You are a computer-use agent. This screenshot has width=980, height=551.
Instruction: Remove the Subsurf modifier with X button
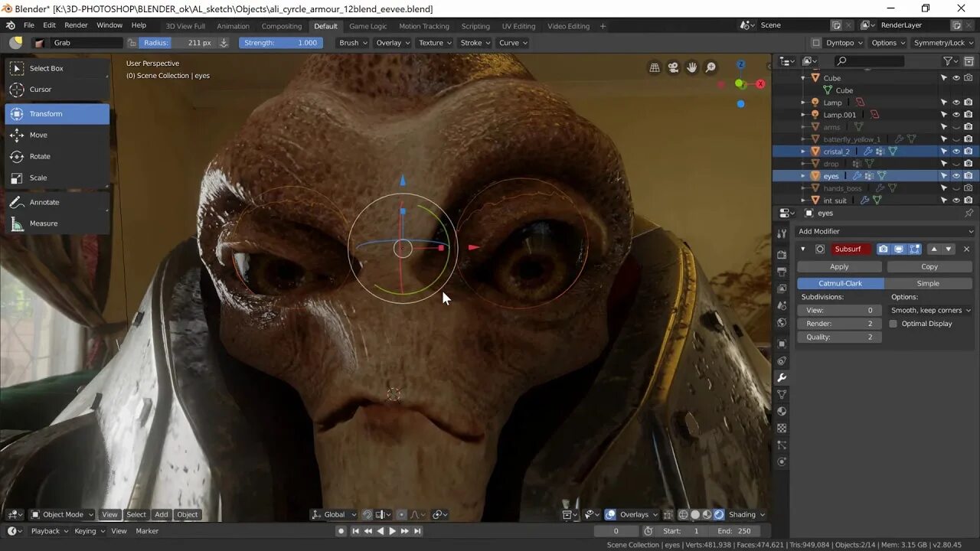pos(966,249)
